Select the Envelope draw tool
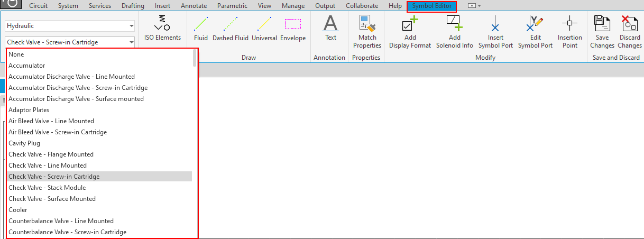644x239 pixels. pyautogui.click(x=293, y=28)
